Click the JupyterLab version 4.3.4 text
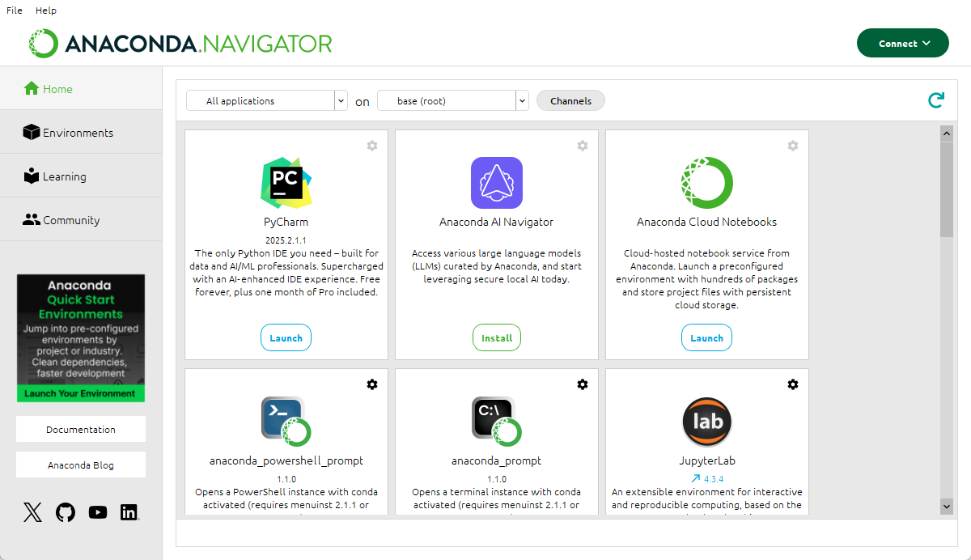 pos(713,479)
